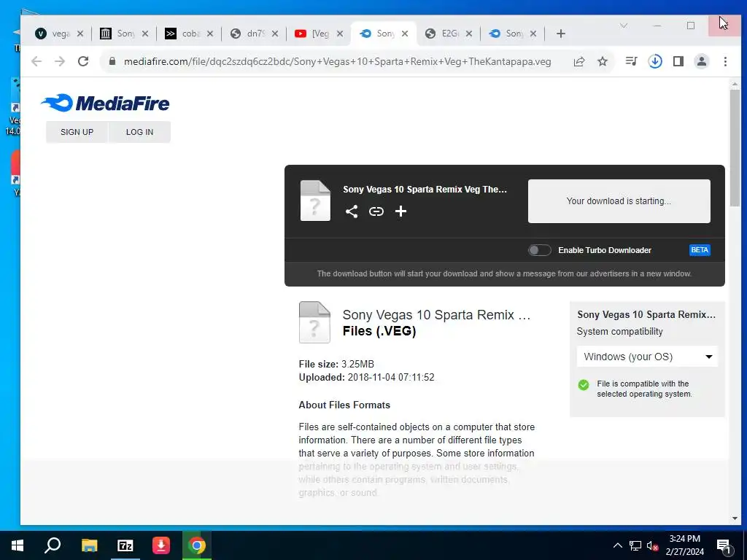This screenshot has width=747, height=560.
Task: Click the plus add-to-account icon
Action: (x=400, y=211)
